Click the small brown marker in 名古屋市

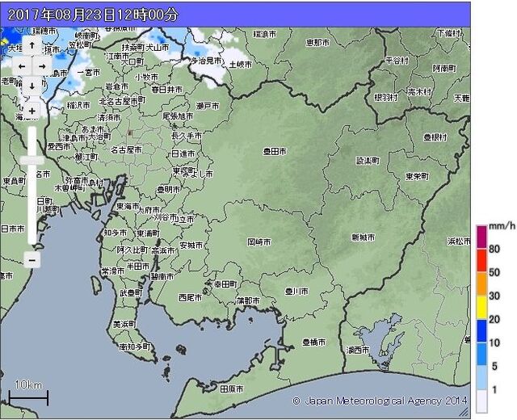(129, 132)
